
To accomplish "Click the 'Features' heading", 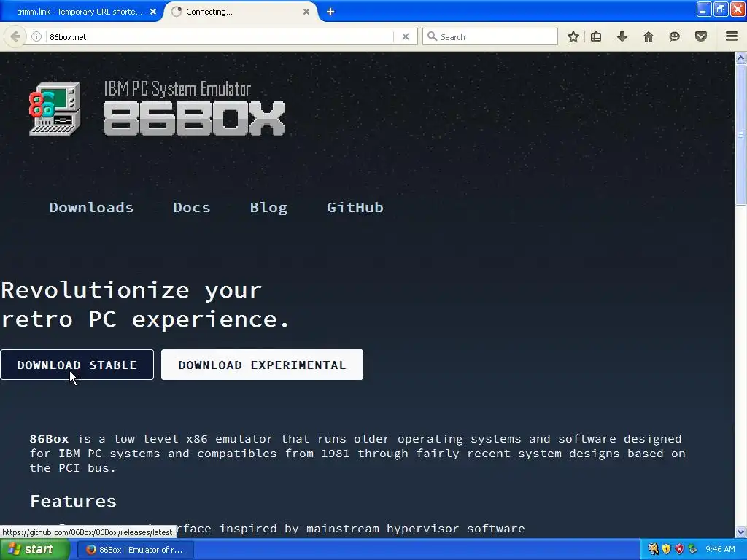I will pos(74,501).
